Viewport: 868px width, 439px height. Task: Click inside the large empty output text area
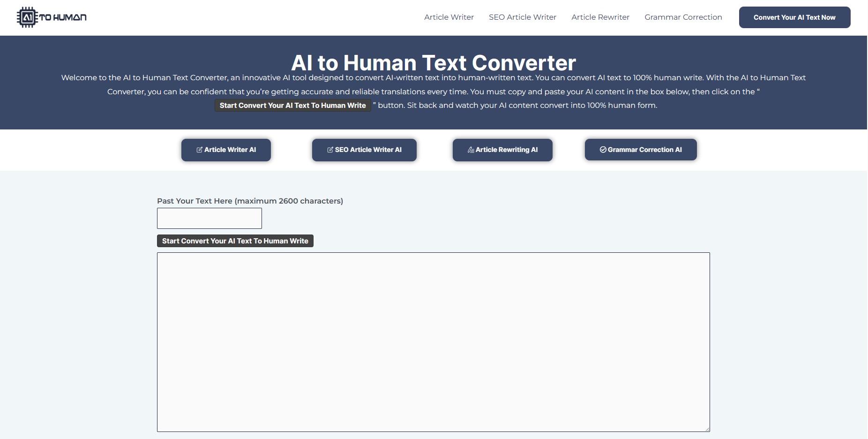tap(433, 342)
